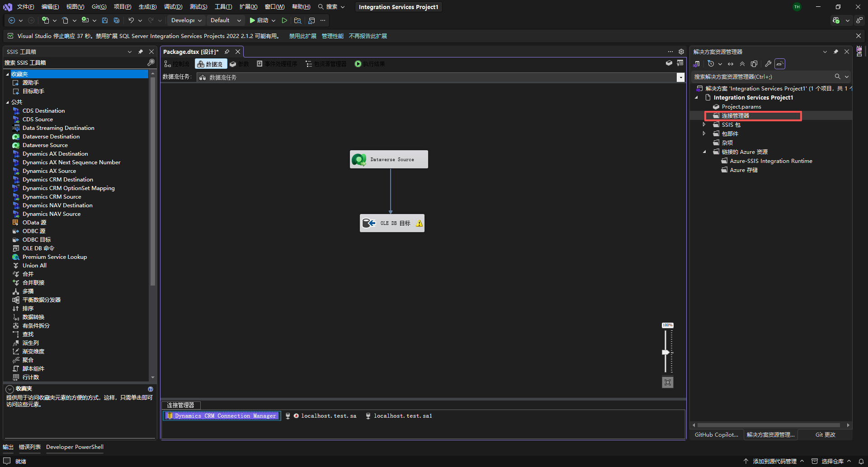Image resolution: width=868 pixels, height=467 pixels.
Task: Click the Solution Explorer view switch icon
Action: click(697, 64)
